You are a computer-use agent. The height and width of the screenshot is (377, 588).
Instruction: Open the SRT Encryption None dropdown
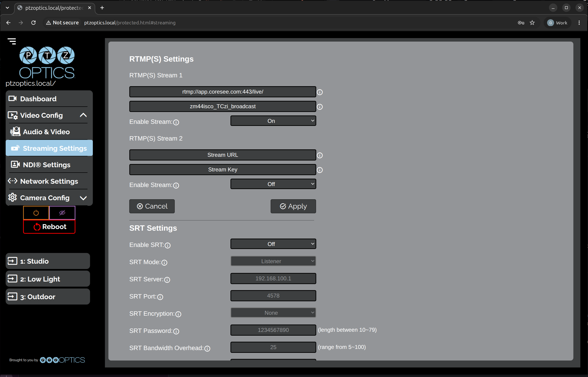tap(273, 313)
